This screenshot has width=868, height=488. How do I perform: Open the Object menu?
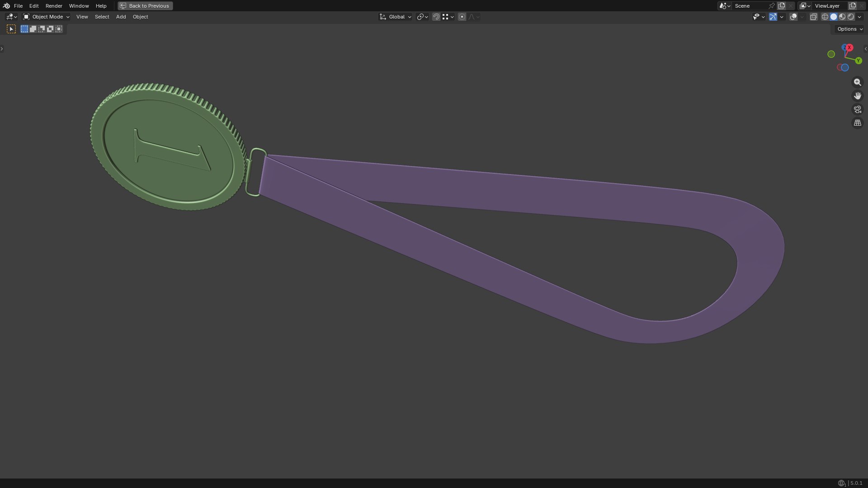tap(140, 17)
